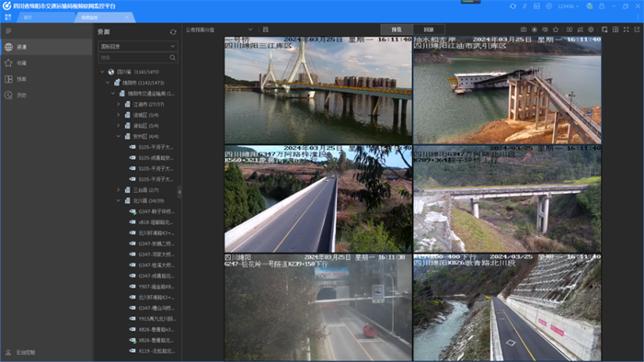644x362 pixels.
Task: Hide the resource panel using side handle
Action: (179, 192)
